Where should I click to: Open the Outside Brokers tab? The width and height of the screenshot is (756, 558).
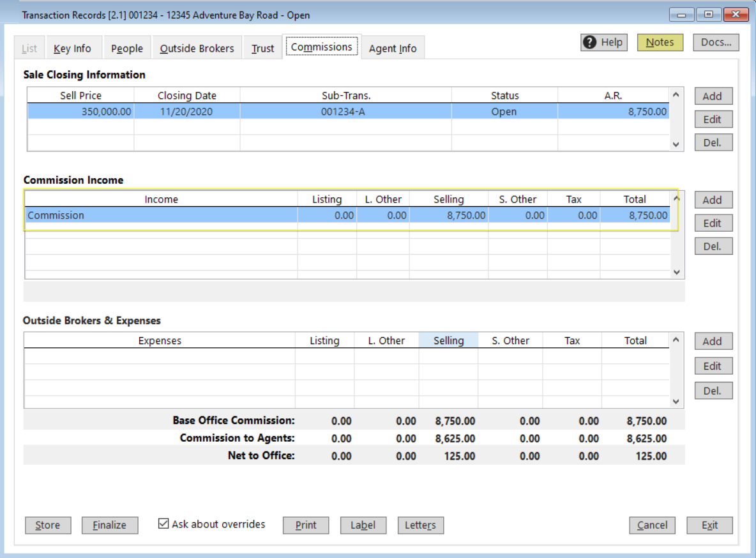click(x=197, y=47)
